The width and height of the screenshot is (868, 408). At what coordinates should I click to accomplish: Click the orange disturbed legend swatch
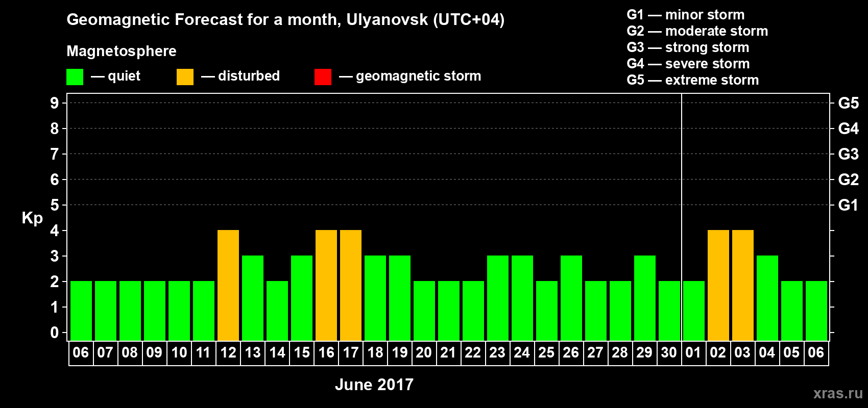click(185, 77)
